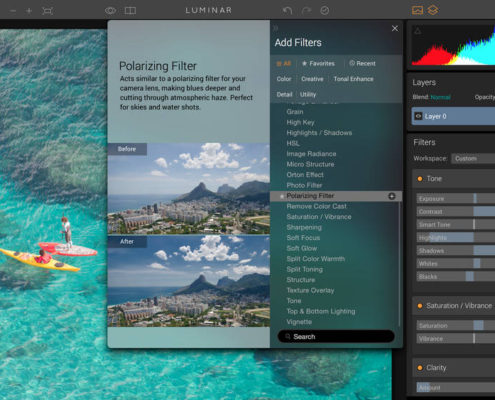Pick the Structure filter
The image size is (495, 400).
pyautogui.click(x=300, y=280)
